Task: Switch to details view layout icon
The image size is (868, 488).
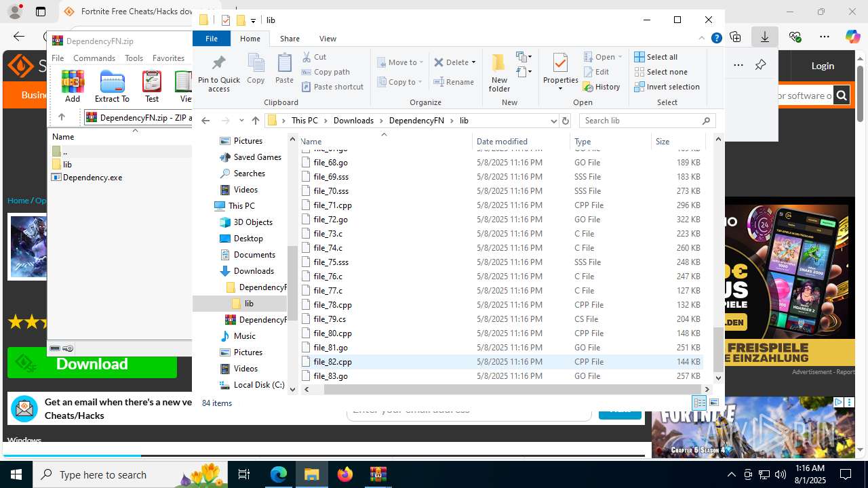Action: 700,403
